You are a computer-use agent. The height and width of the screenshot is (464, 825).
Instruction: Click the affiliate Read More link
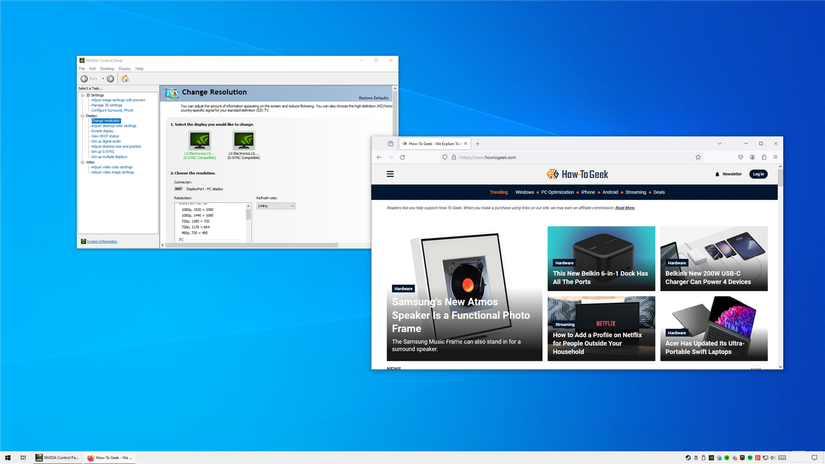point(625,208)
